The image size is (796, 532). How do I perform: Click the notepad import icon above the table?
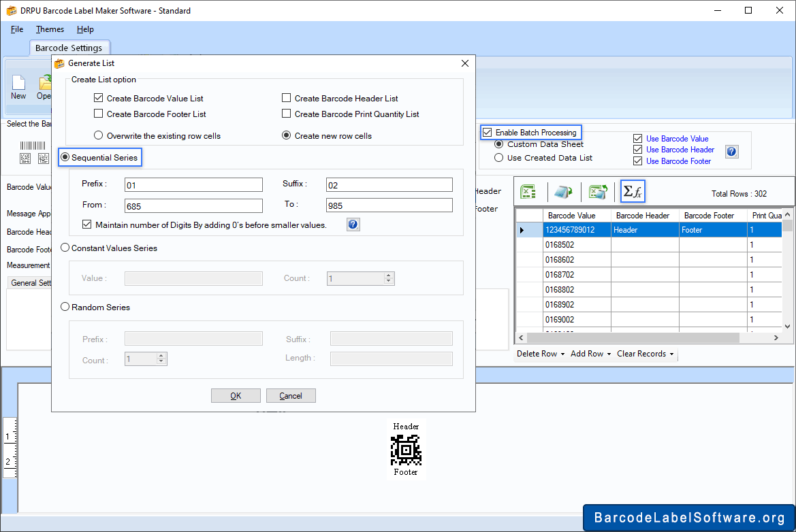click(x=563, y=192)
